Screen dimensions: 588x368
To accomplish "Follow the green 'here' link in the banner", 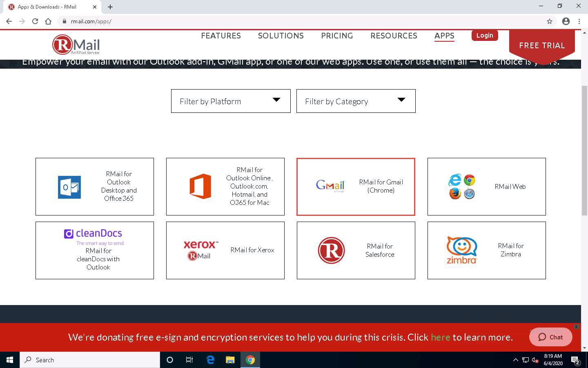I will point(440,337).
